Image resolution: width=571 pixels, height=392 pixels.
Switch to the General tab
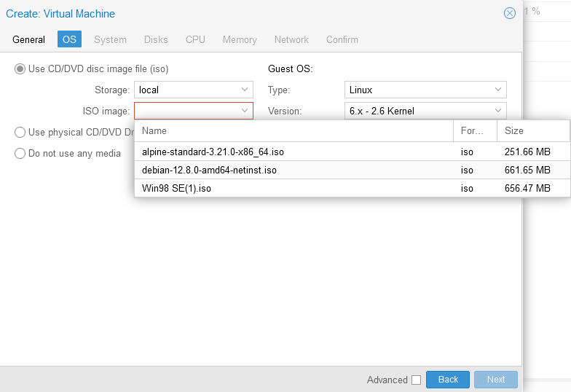click(x=29, y=39)
